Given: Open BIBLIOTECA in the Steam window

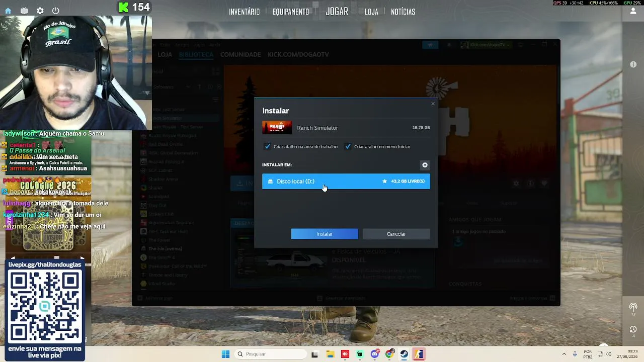Looking at the screenshot, I should pos(196,54).
